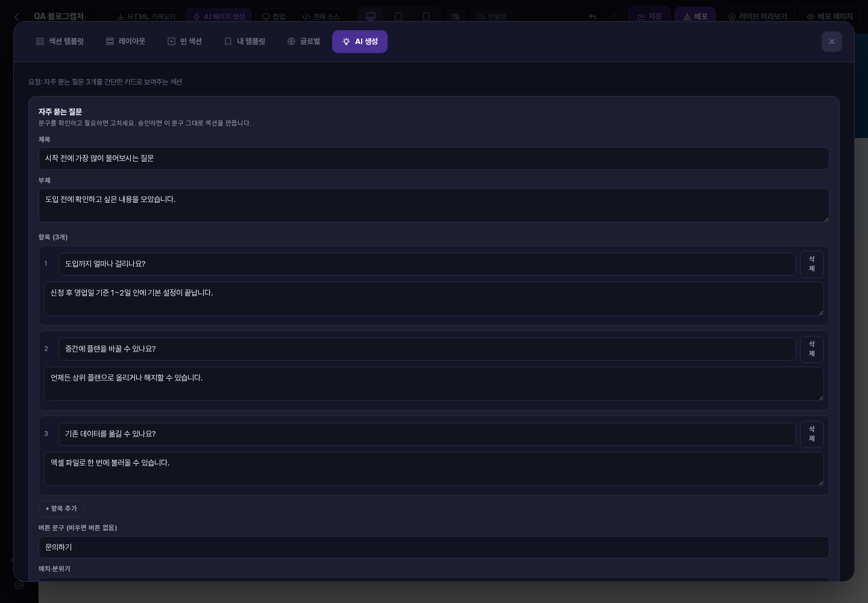This screenshot has height=603, width=868.
Task: Toggle the crossed-eye visibility icon in the toolbar
Action: tap(456, 17)
